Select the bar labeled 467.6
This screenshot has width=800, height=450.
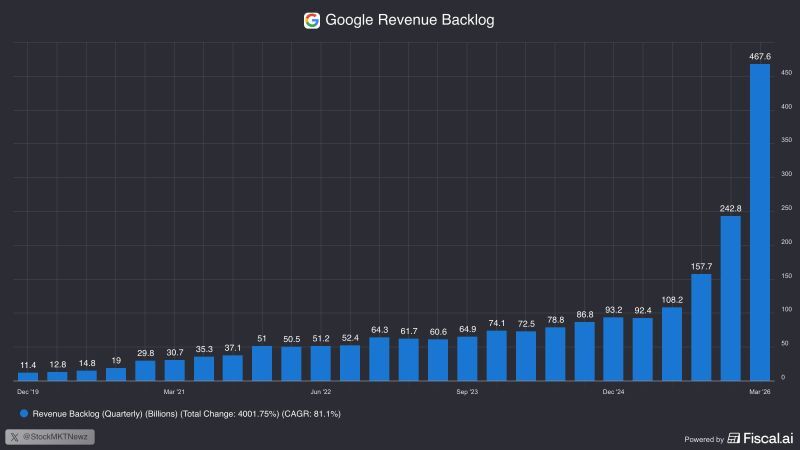[x=760, y=222]
